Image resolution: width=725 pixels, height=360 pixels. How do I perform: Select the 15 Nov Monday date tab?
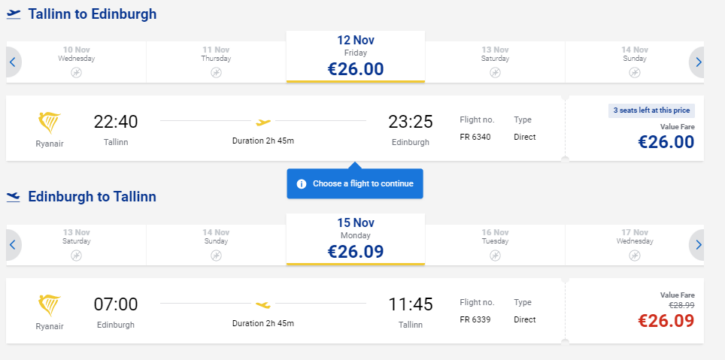356,239
